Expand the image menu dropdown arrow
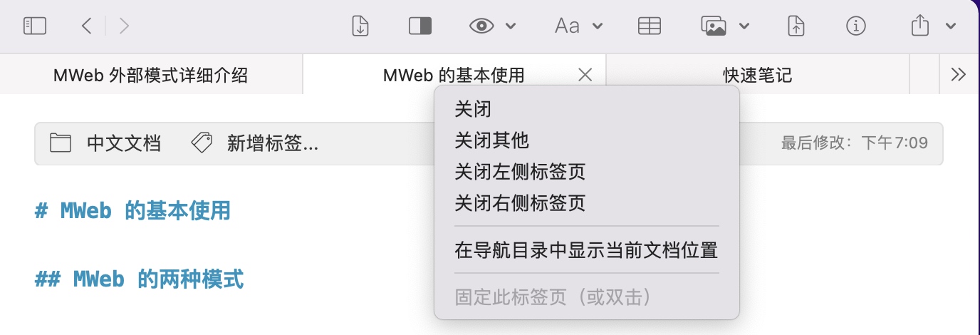980x335 pixels. (744, 26)
